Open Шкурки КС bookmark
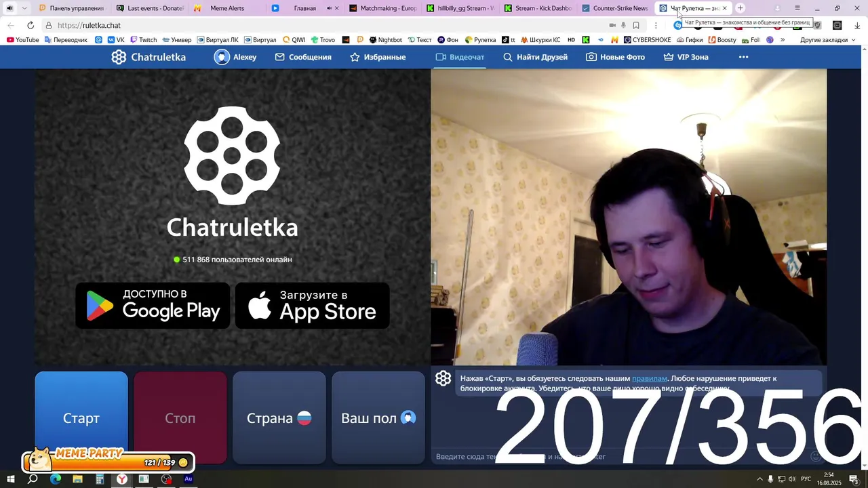The height and width of the screenshot is (488, 868). point(540,40)
